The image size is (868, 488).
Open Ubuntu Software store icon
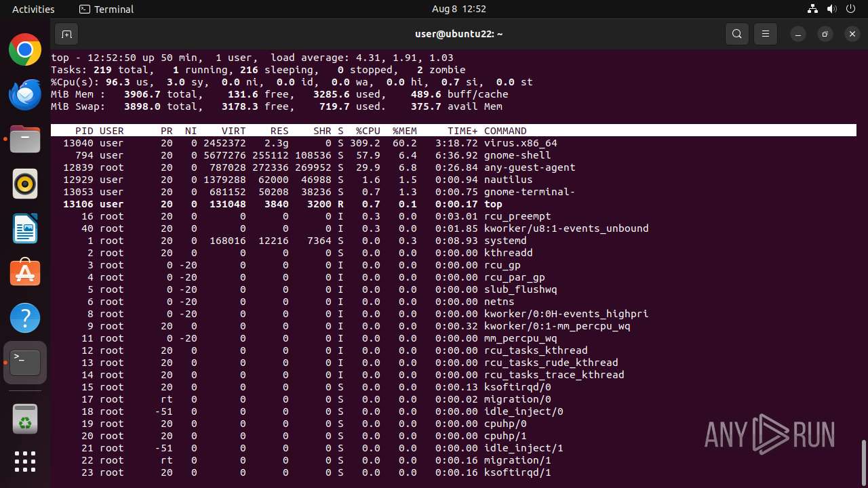click(x=25, y=273)
